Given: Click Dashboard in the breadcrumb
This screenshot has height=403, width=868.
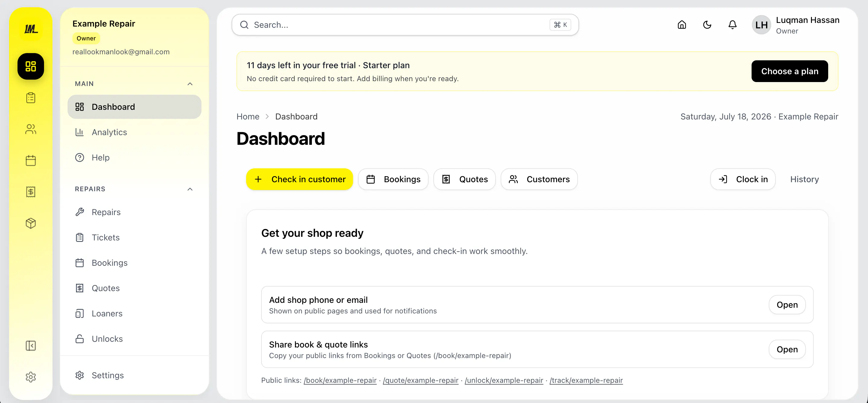Looking at the screenshot, I should [296, 117].
